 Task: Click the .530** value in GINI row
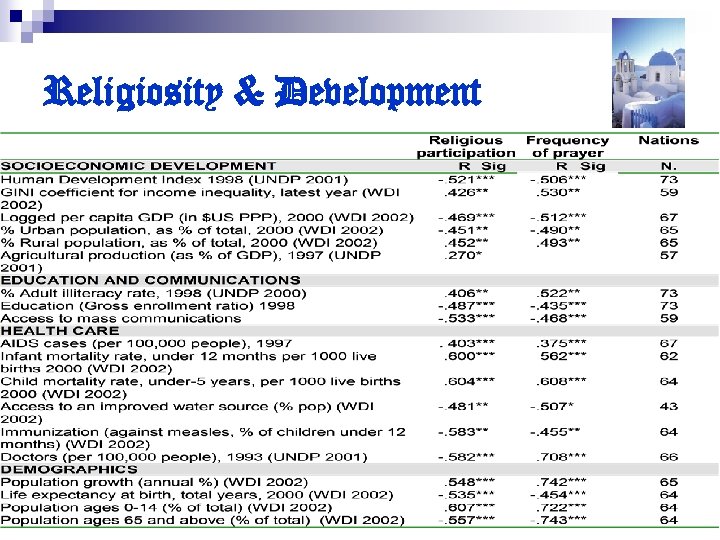pos(558,192)
